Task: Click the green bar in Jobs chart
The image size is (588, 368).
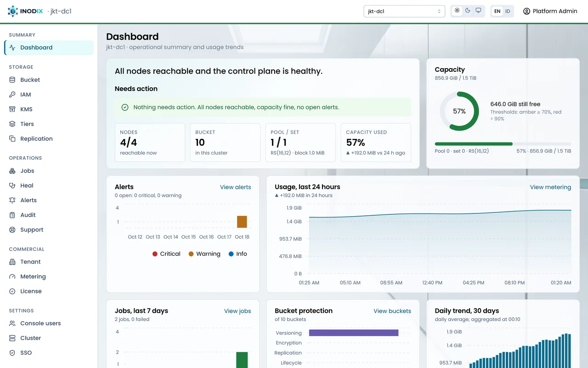Action: tap(242, 360)
